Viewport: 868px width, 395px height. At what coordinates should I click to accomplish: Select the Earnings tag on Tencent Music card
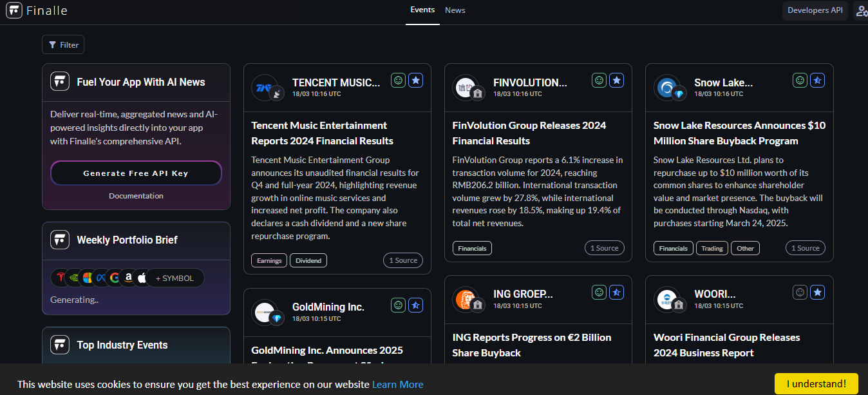coord(269,260)
